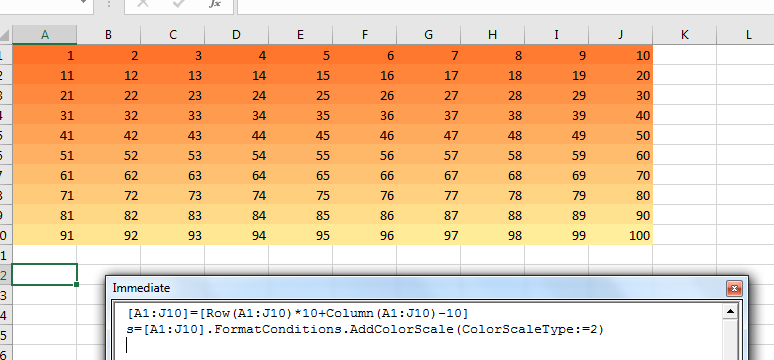
Task: Click cell containing 89
Action: click(x=557, y=215)
